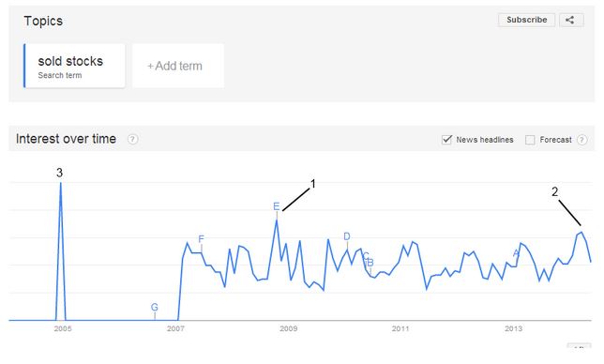Click news headline marker B

[370, 263]
